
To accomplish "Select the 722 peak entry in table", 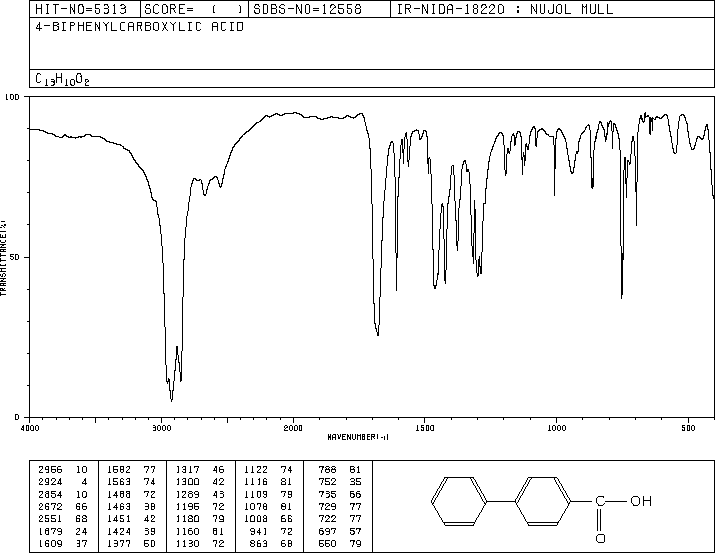I will [340, 519].
